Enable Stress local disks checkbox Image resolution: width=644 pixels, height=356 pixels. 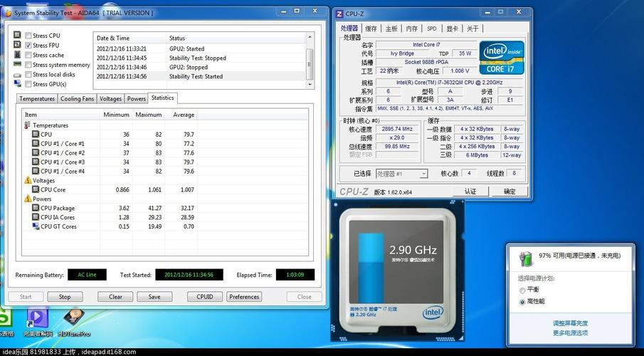[x=28, y=75]
